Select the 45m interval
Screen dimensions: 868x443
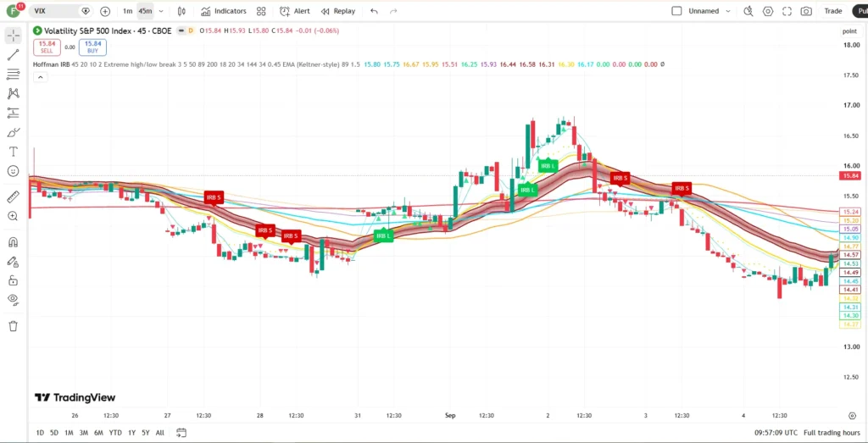(145, 11)
